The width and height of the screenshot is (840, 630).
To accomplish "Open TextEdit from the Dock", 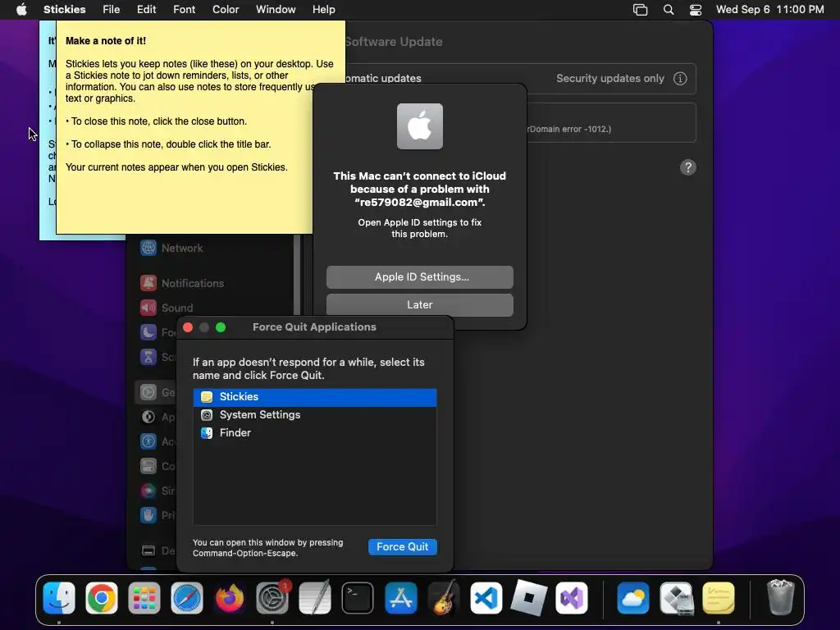I will 315,597.
